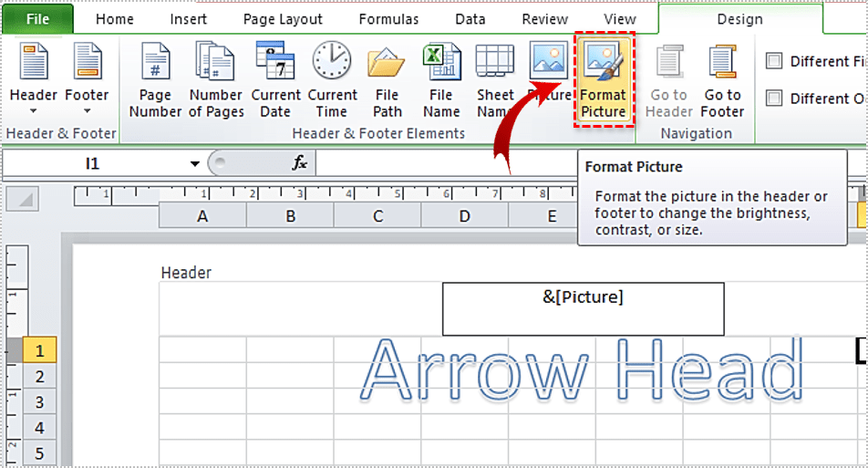Toggle the second 'Different' checkbox option
This screenshot has height=468, width=868.
[x=774, y=99]
